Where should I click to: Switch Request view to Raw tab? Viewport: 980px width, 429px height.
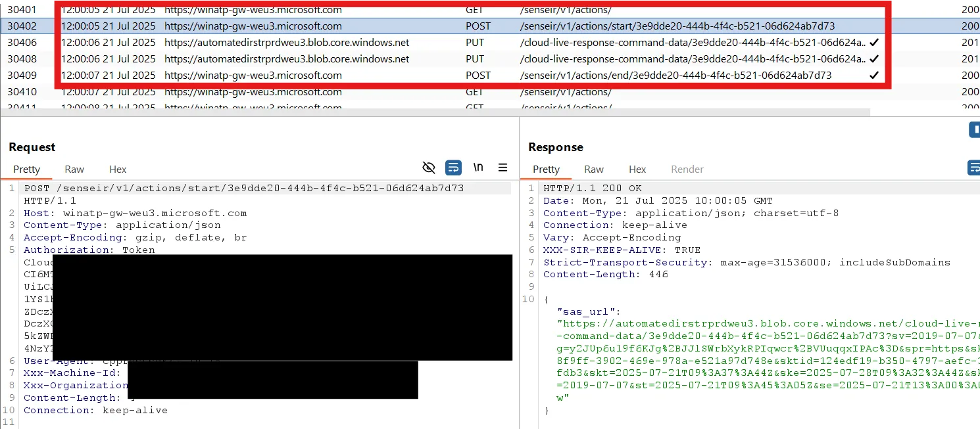click(74, 169)
